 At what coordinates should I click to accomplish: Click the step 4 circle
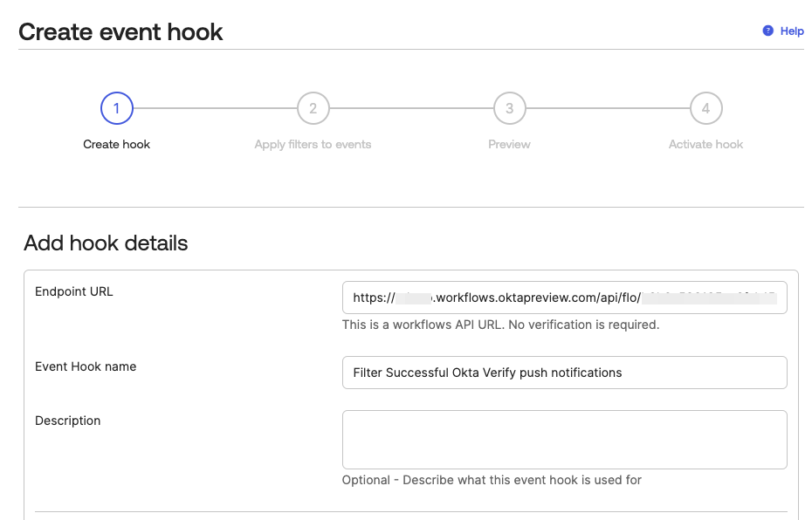pyautogui.click(x=705, y=109)
